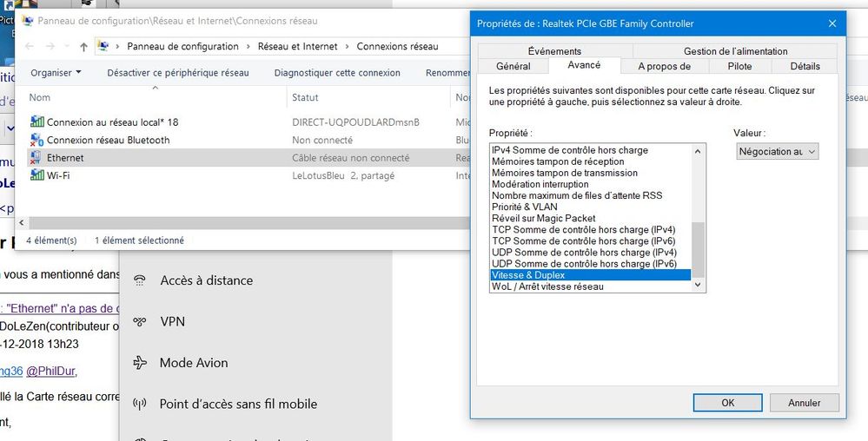This screenshot has width=868, height=441.
Task: Click the VPN icon in settings sidebar
Action: point(139,322)
